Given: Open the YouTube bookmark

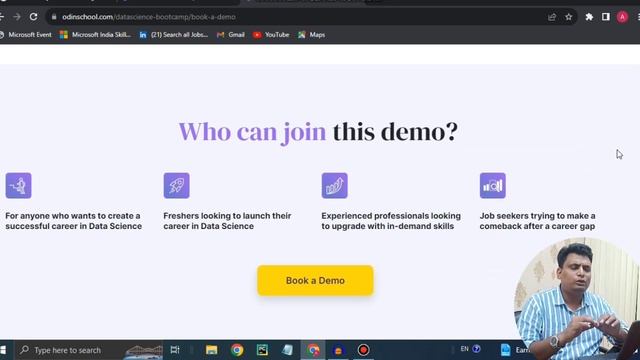Looking at the screenshot, I should point(271,35).
